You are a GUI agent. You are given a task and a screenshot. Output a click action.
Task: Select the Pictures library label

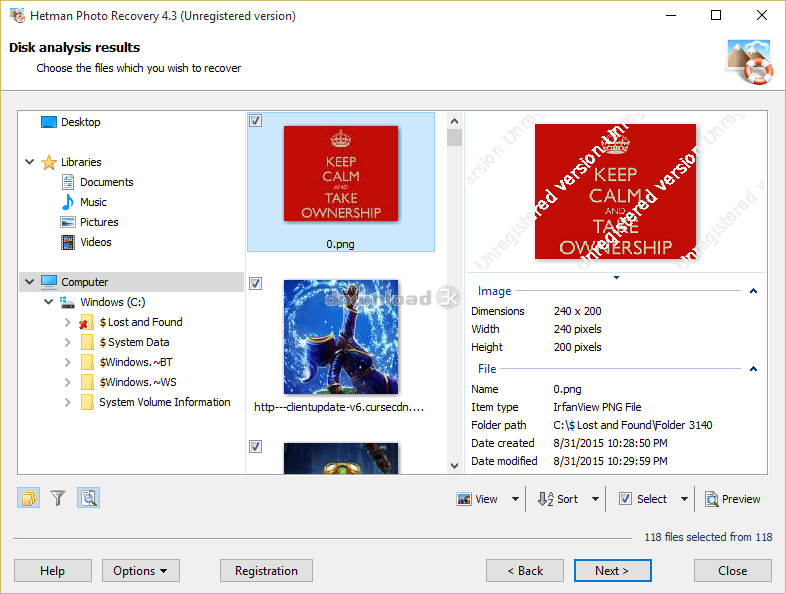click(x=99, y=222)
